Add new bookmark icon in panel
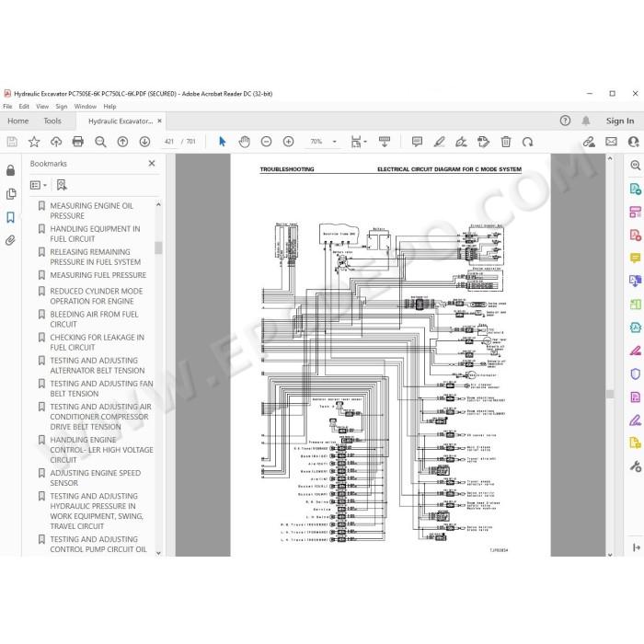The width and height of the screenshot is (644, 644). [x=62, y=185]
